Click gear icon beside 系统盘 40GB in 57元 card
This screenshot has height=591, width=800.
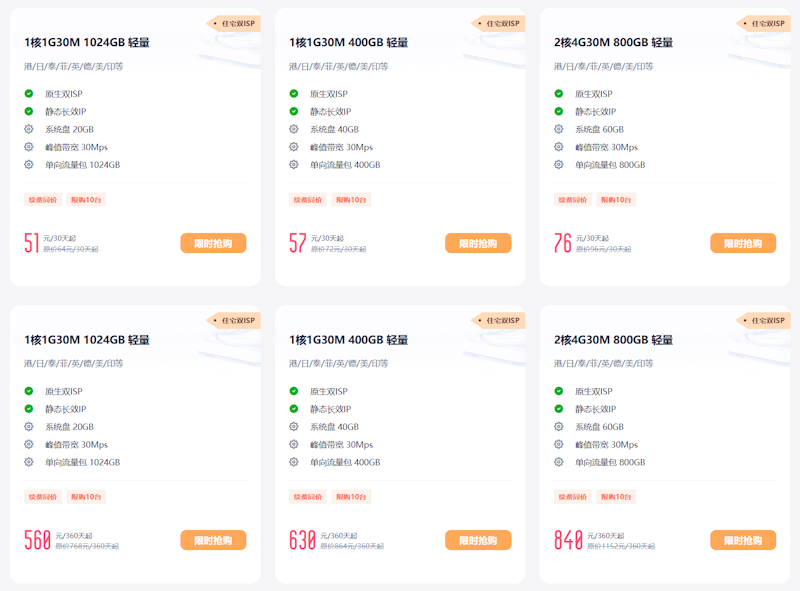click(x=294, y=129)
